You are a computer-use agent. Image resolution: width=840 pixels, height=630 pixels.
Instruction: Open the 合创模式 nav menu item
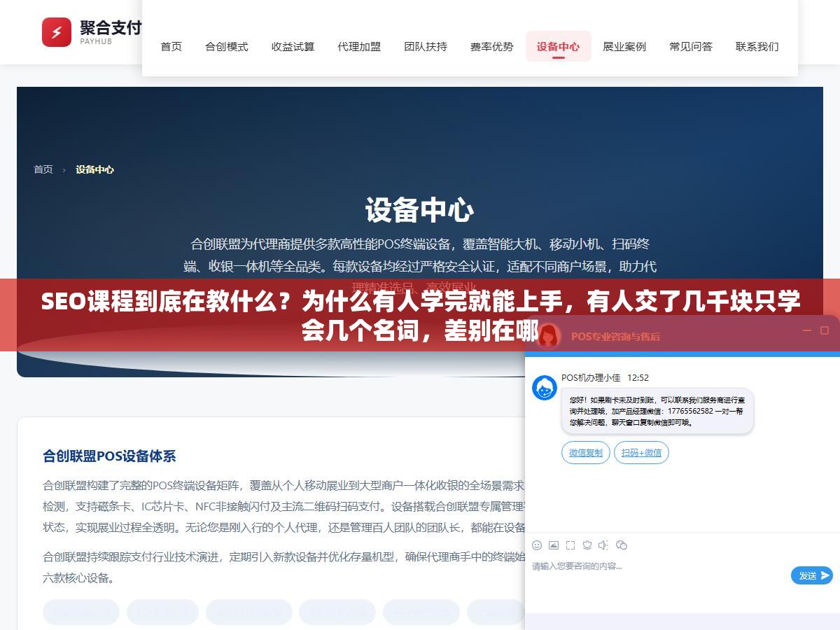click(x=227, y=47)
